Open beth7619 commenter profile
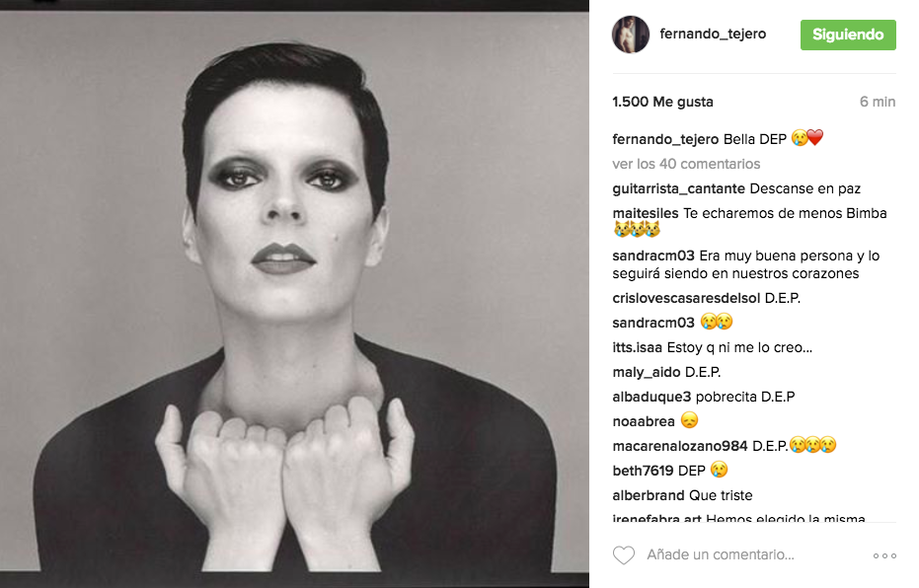Viewport: 919px width, 588px height. point(643,471)
